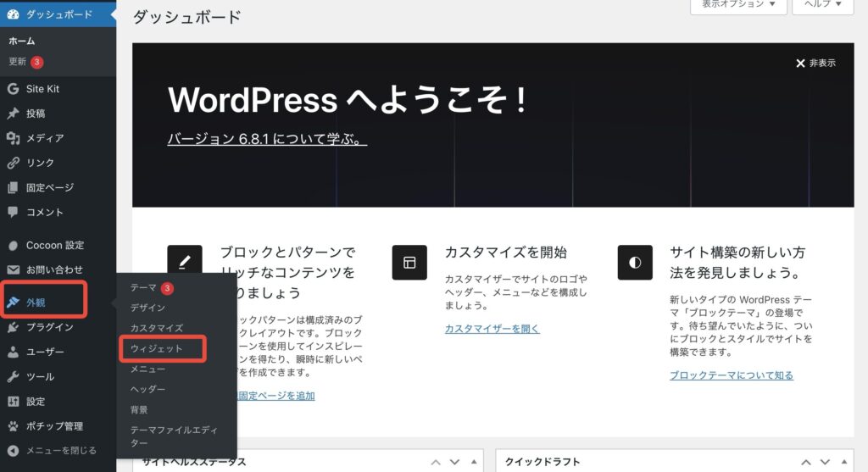The width and height of the screenshot is (868, 472).
Task: Move サイトヘルスステータス panel down
Action: coord(454,462)
